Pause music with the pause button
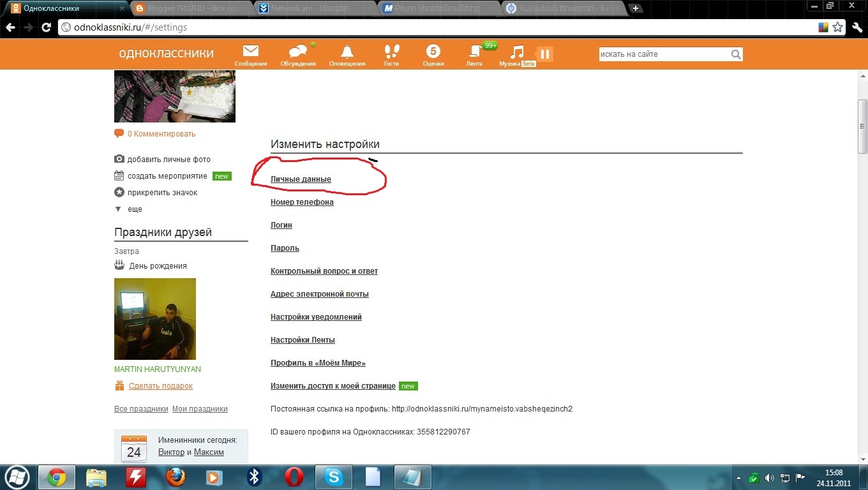 tap(544, 54)
